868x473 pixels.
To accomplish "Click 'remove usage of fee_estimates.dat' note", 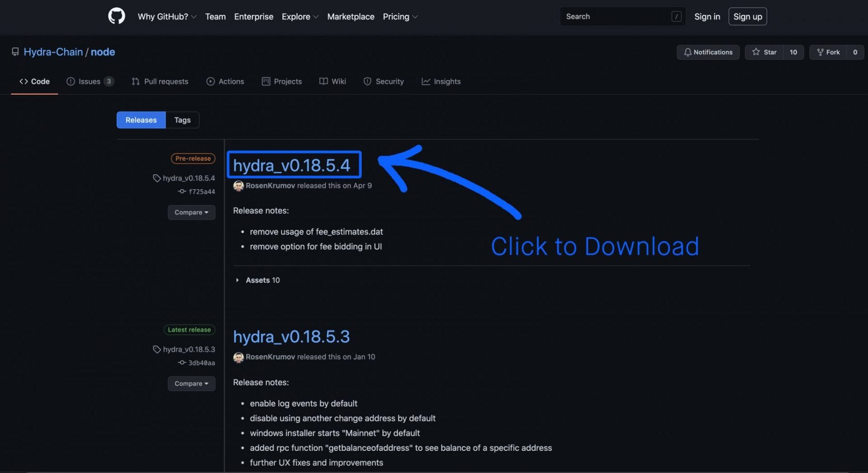I will tap(316, 232).
